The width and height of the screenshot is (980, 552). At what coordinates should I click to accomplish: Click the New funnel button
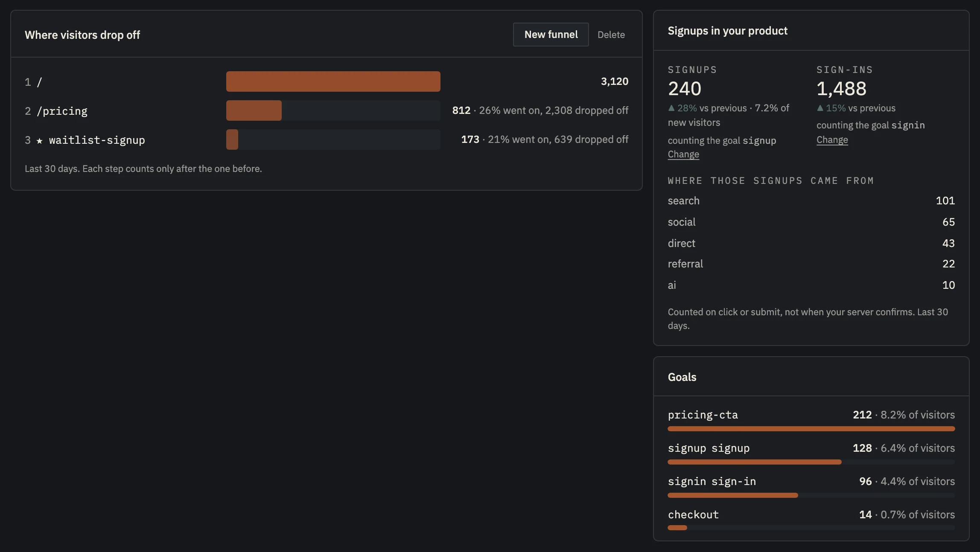[551, 35]
